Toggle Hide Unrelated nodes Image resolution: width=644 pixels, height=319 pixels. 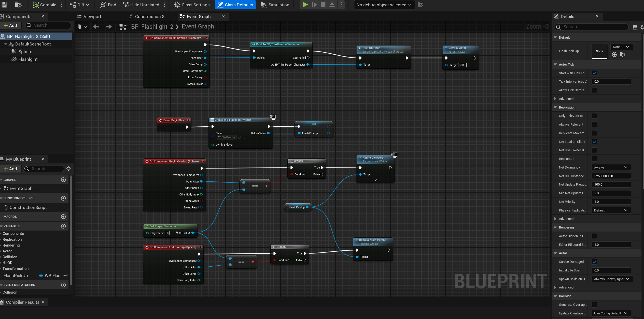click(141, 5)
